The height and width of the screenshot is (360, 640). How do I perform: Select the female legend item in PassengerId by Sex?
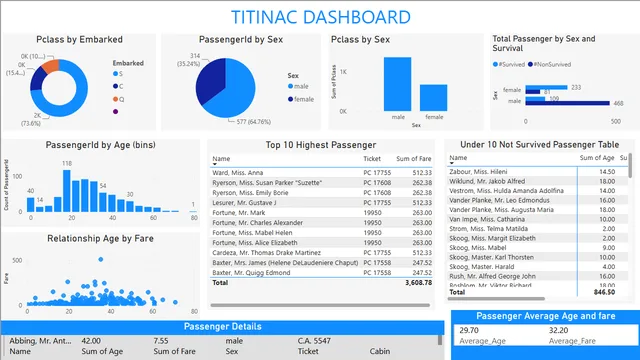[x=301, y=99]
